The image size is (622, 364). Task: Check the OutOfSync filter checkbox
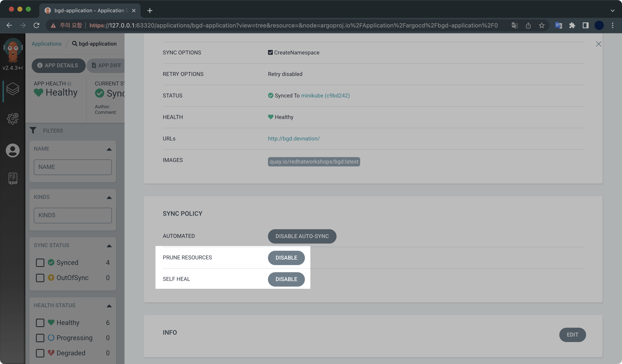[40, 278]
